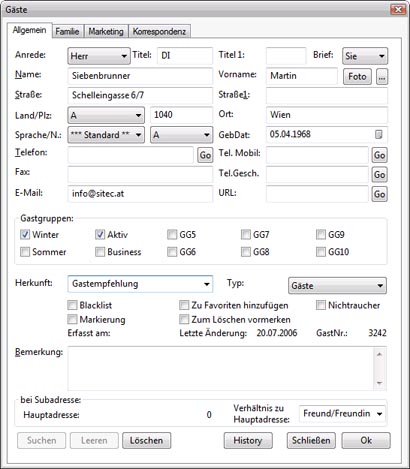Click Go button next to Tel.Gesch.
Viewport: 410px width, 469px height.
[x=380, y=174]
